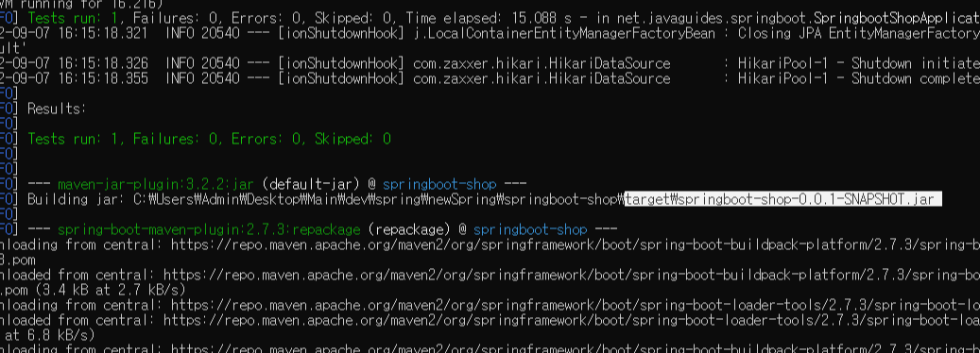The image size is (980, 353).
Task: Click the buildpack-platform URL just above '.pom (3.4 kB'
Action: (571, 275)
